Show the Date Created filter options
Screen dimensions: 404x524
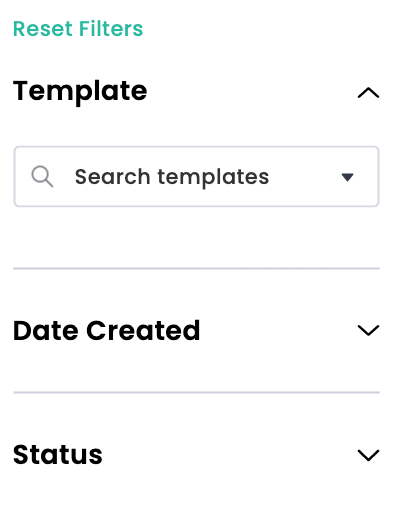(x=368, y=330)
